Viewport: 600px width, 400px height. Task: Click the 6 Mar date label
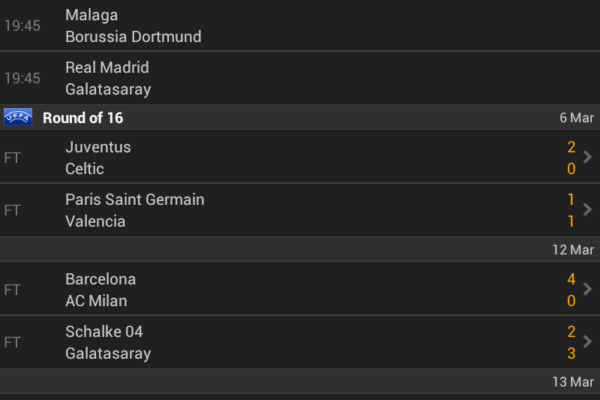(576, 118)
